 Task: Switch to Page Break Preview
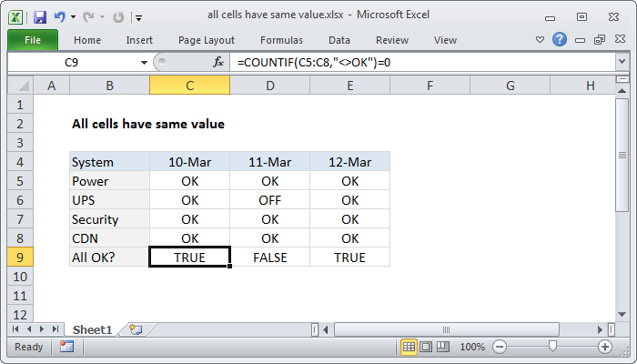[x=443, y=347]
